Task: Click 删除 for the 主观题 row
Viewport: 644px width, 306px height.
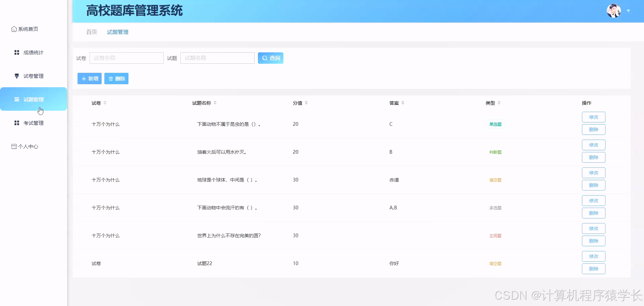Action: tap(594, 241)
